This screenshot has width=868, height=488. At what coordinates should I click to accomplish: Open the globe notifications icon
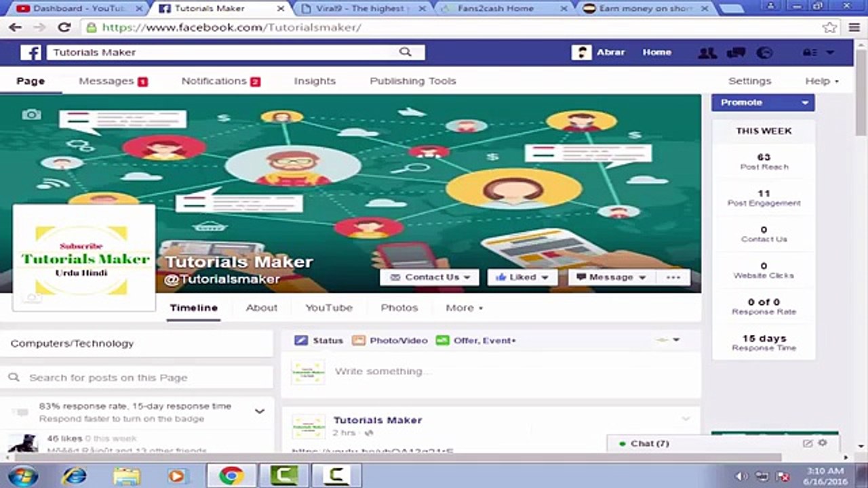tap(764, 52)
